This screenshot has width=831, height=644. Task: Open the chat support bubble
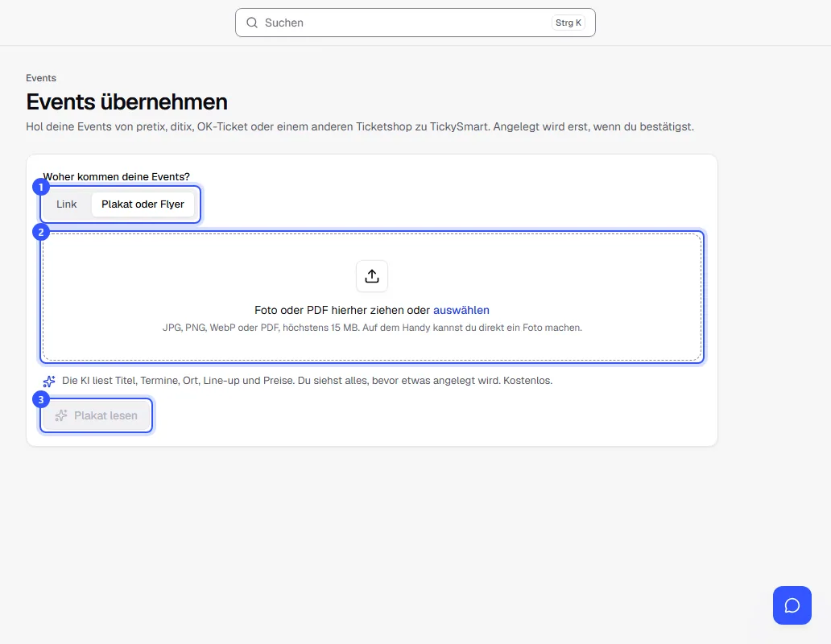point(792,605)
